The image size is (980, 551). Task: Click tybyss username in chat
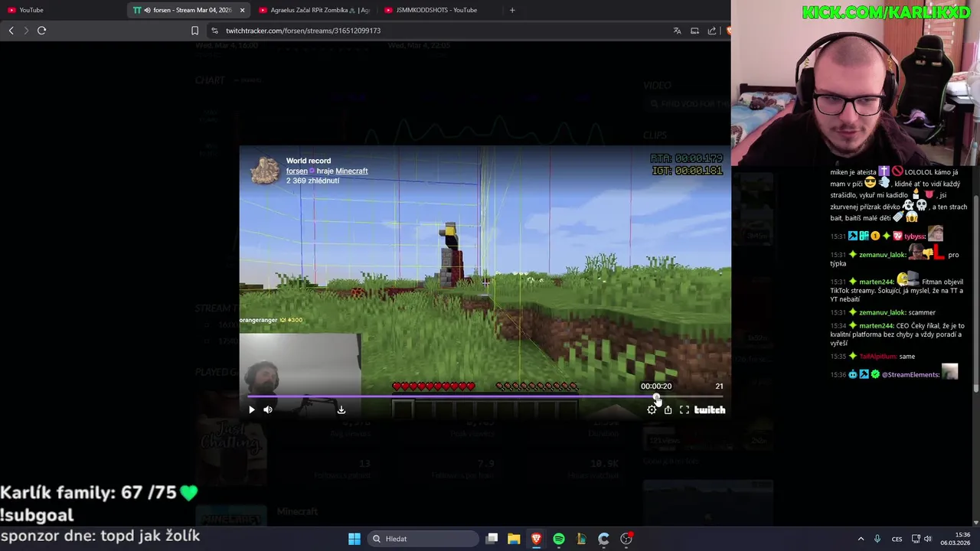[x=914, y=236]
